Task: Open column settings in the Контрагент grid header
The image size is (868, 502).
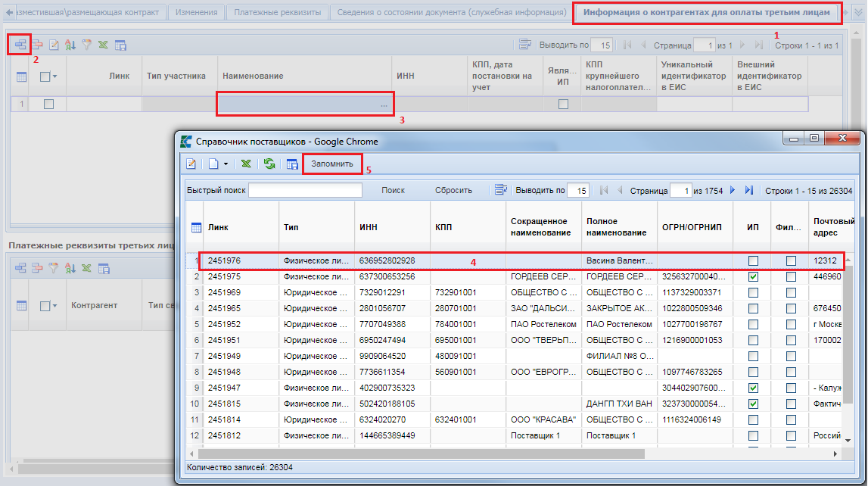Action: point(22,305)
